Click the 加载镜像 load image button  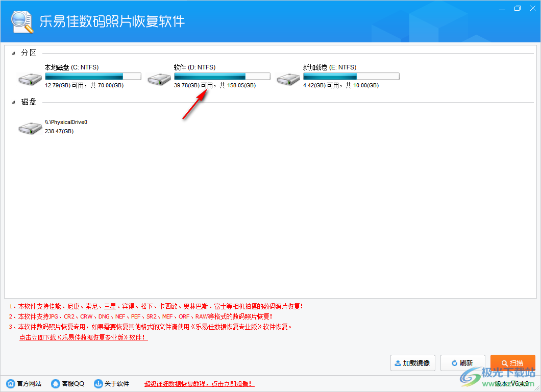413,363
